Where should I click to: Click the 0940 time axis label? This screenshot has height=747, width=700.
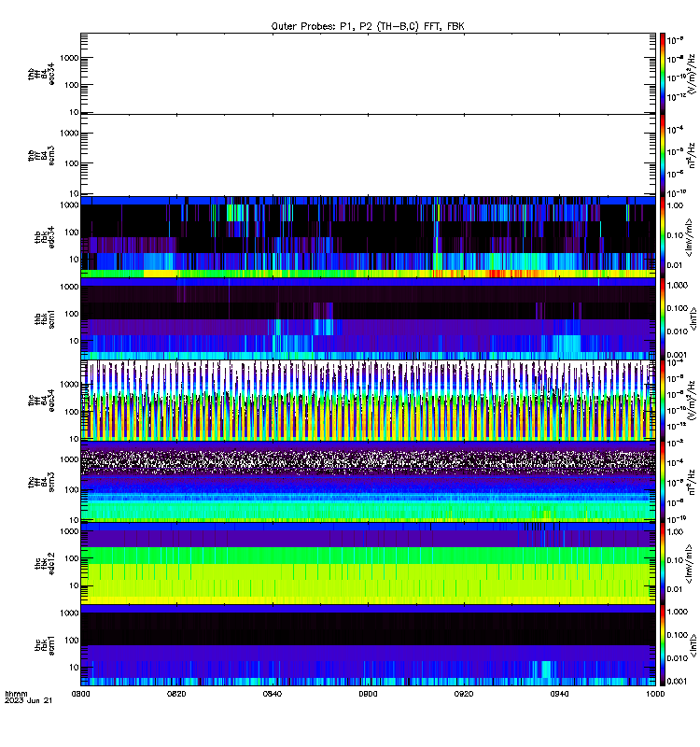(559, 694)
